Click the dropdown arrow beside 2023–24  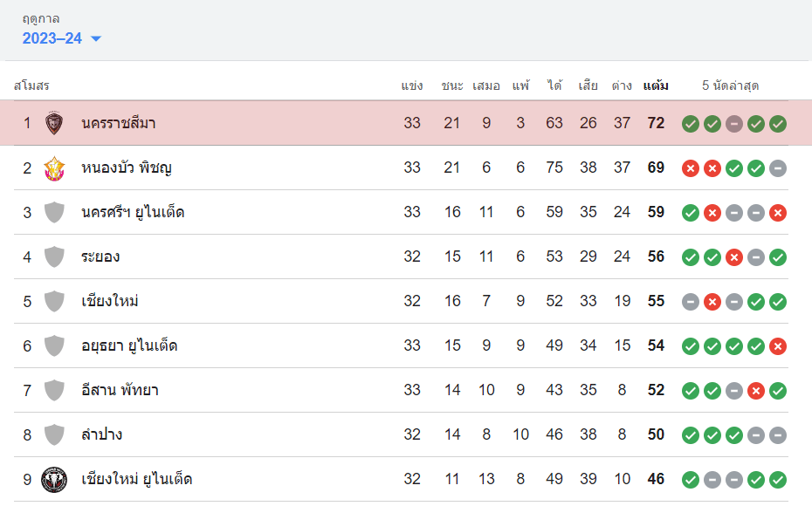(96, 39)
